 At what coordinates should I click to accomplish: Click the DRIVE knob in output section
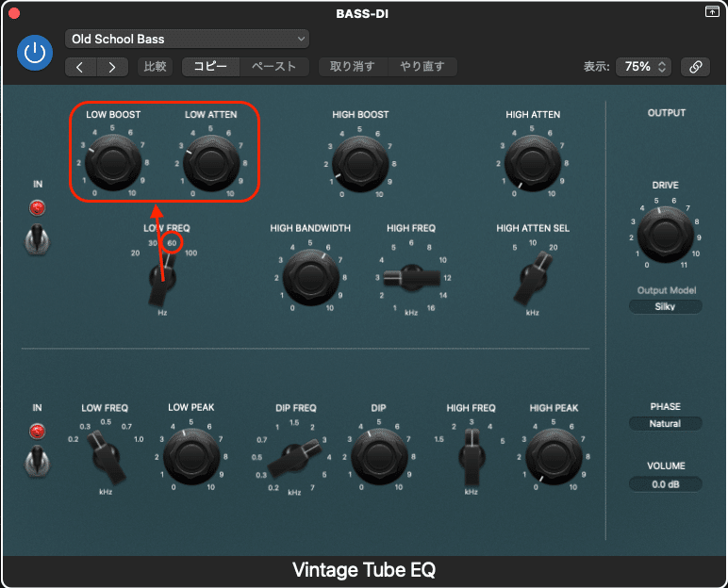665,235
